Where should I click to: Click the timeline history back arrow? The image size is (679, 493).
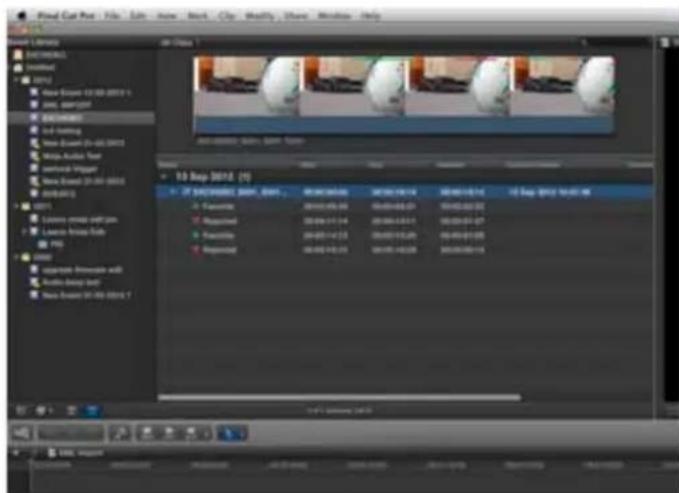pyautogui.click(x=16, y=453)
